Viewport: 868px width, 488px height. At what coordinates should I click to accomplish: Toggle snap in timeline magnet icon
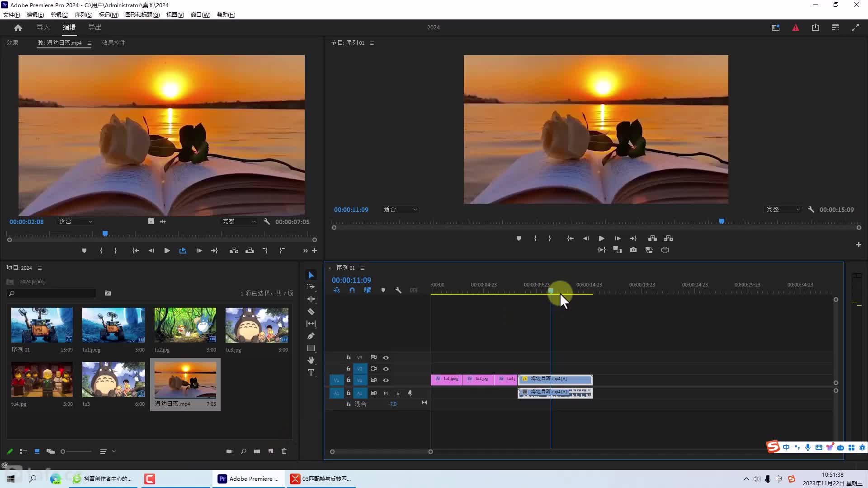coord(352,290)
